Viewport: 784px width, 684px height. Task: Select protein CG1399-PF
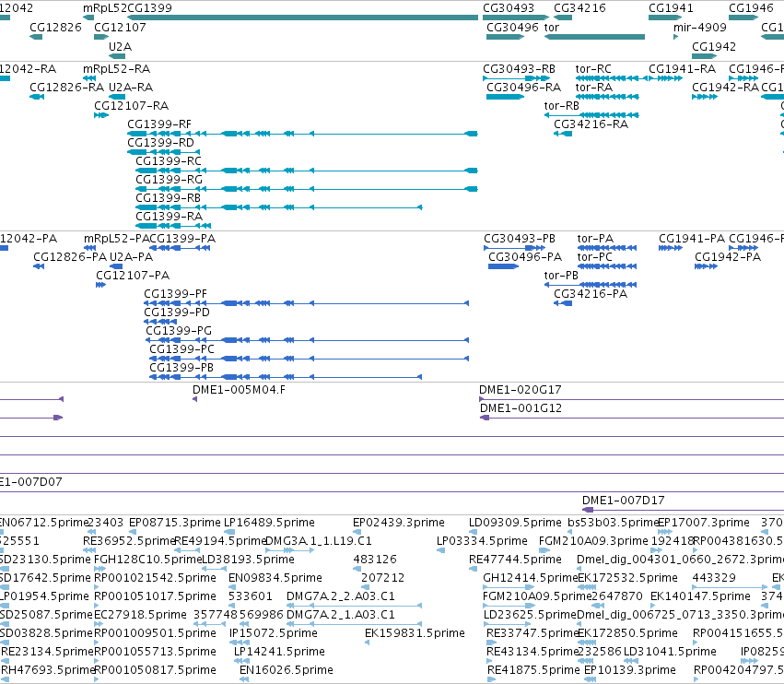pos(175,294)
